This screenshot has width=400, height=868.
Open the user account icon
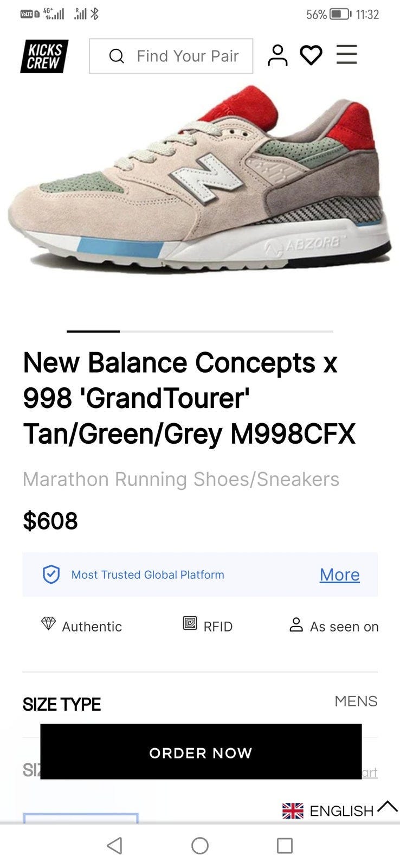[278, 55]
